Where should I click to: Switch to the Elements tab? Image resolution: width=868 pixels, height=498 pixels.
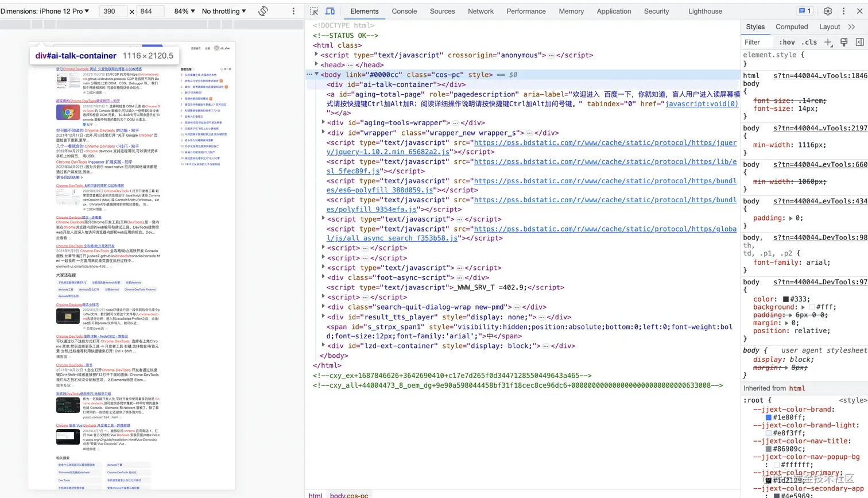tap(365, 11)
